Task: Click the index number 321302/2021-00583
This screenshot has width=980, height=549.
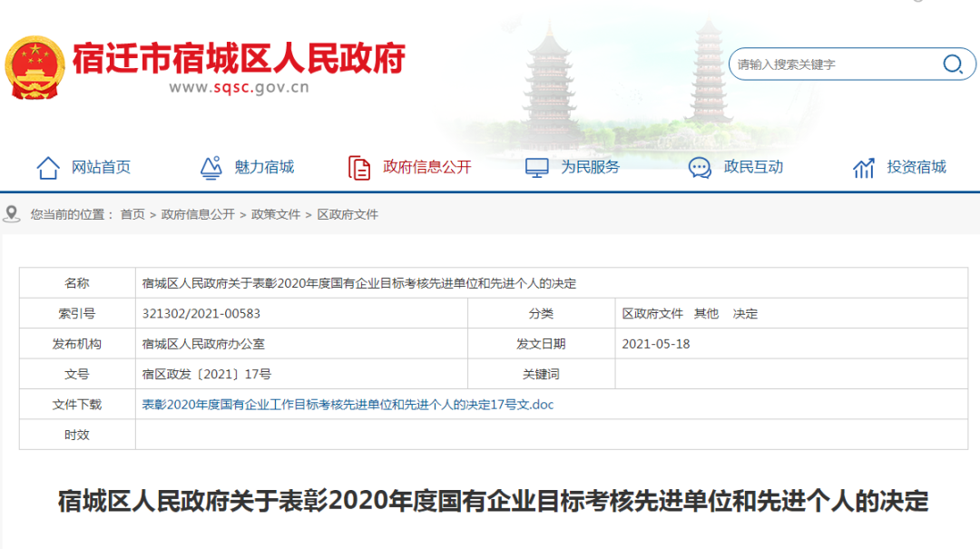Action: coord(201,313)
